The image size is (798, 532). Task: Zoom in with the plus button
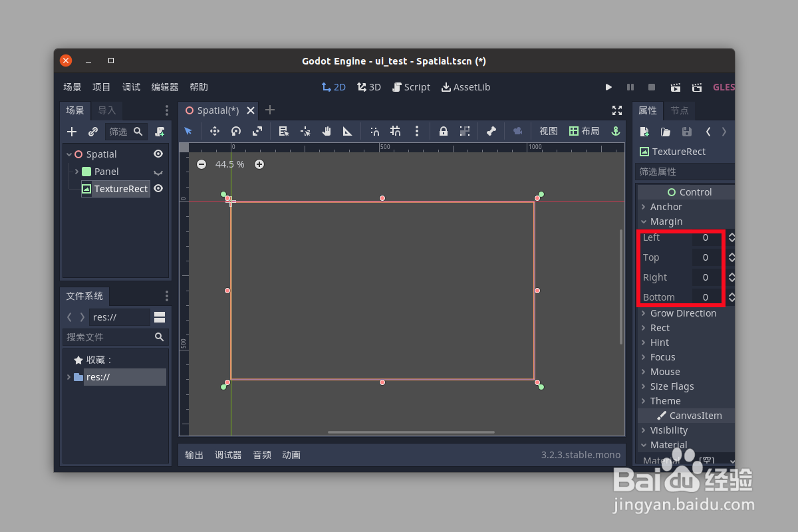259,164
